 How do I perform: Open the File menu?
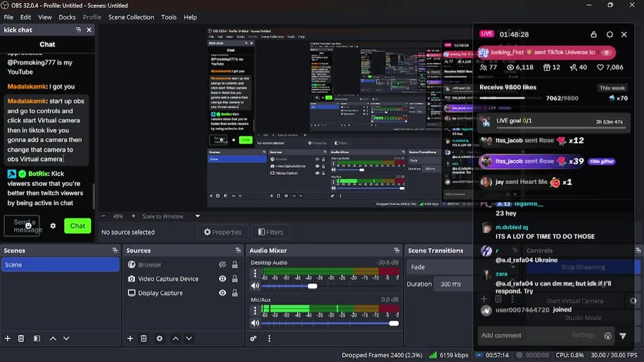click(9, 17)
